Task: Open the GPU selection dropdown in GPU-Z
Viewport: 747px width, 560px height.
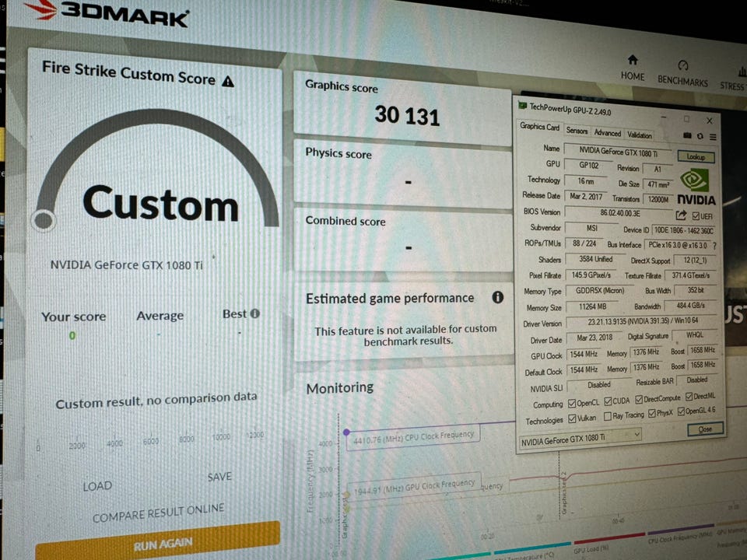Action: tap(580, 439)
